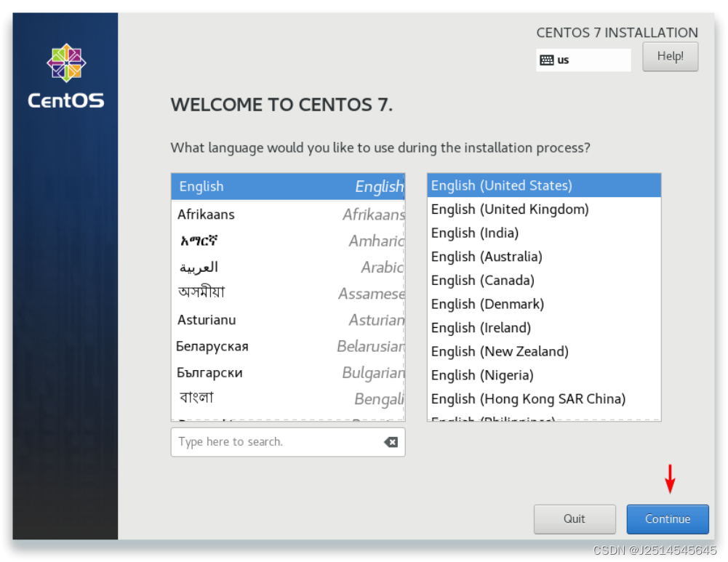Viewport: 728px width, 562px height.
Task: Focus the language search field
Action: (288, 442)
